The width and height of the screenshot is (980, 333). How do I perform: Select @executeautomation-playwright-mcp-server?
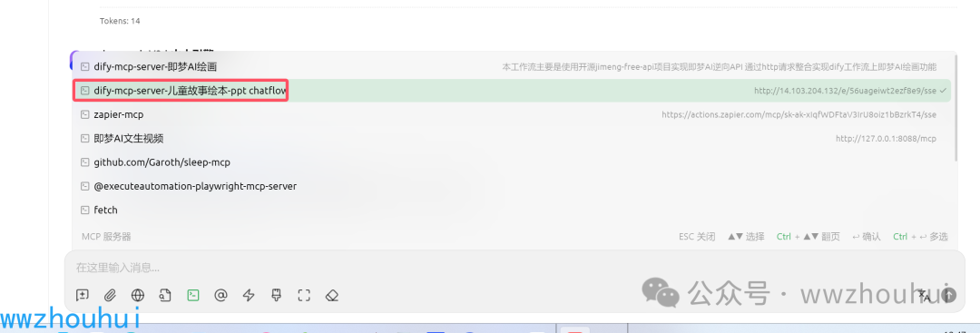(x=511, y=186)
